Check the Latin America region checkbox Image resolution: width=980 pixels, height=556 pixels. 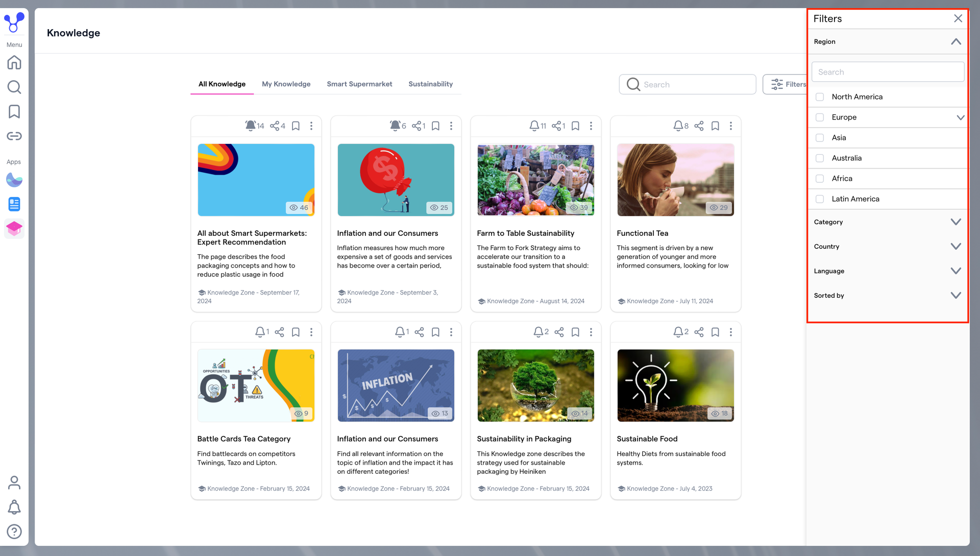coord(820,199)
